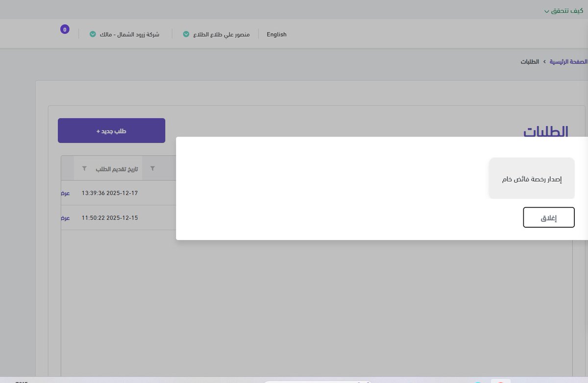Screen dimensions: 588x383
Task: Click عرض link in the 2025-12-17 row
Action: (65, 193)
